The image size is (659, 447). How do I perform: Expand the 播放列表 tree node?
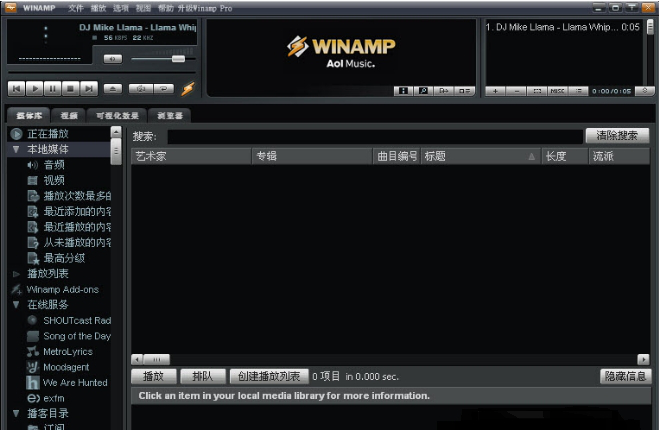[x=16, y=274]
